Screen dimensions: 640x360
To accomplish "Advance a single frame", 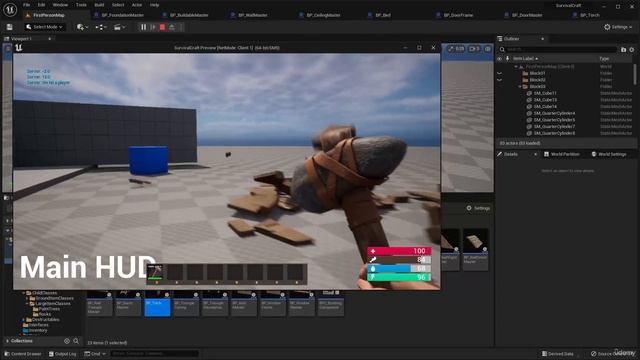I will point(153,27).
